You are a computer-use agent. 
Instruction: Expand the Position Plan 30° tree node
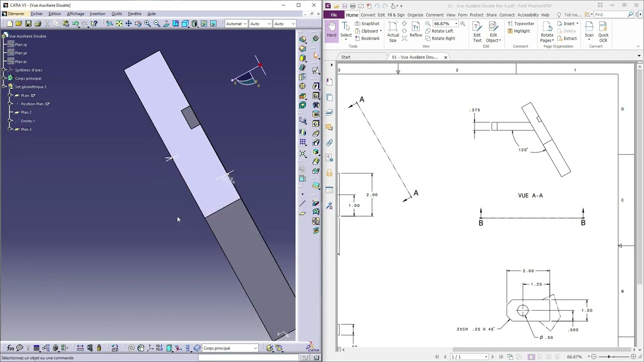pos(10,104)
